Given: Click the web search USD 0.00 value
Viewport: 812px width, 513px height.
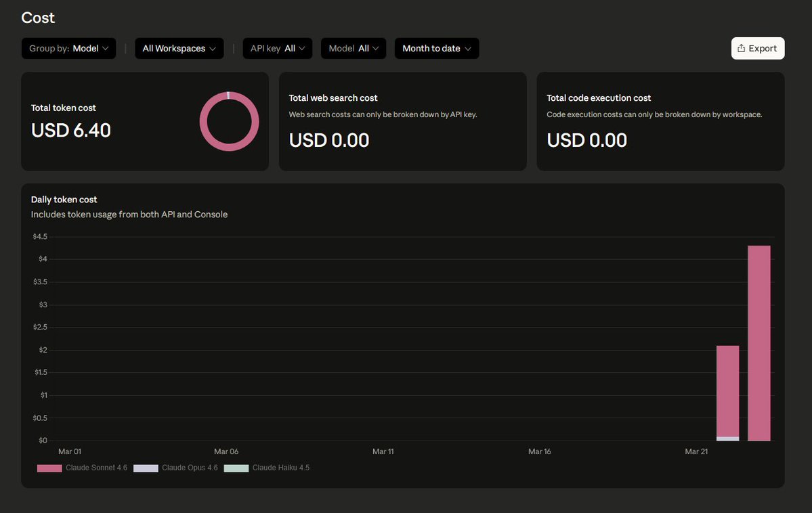Looking at the screenshot, I should 329,140.
